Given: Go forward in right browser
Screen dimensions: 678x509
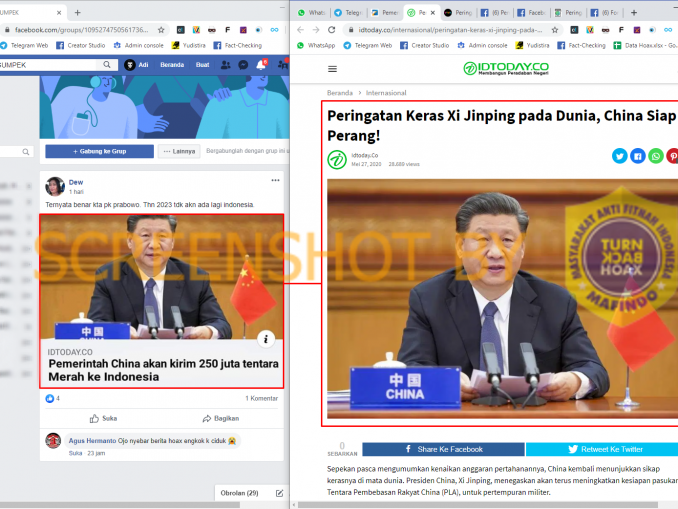Looking at the screenshot, I should (x=316, y=30).
